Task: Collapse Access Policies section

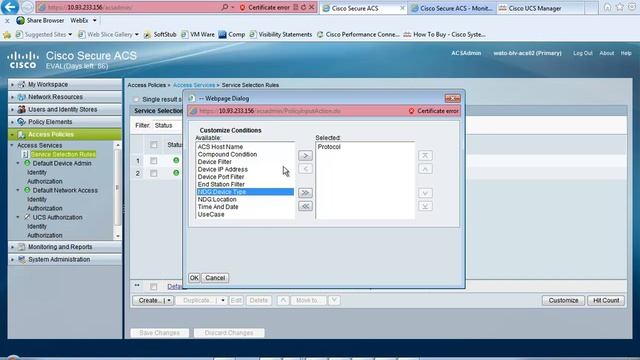Action: tap(12, 135)
